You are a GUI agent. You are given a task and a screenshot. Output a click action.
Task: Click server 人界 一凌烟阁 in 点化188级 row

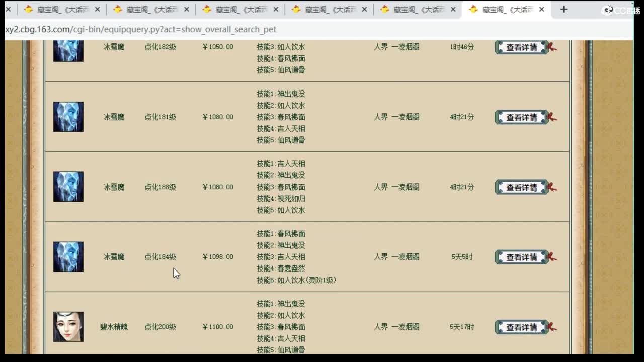396,187
